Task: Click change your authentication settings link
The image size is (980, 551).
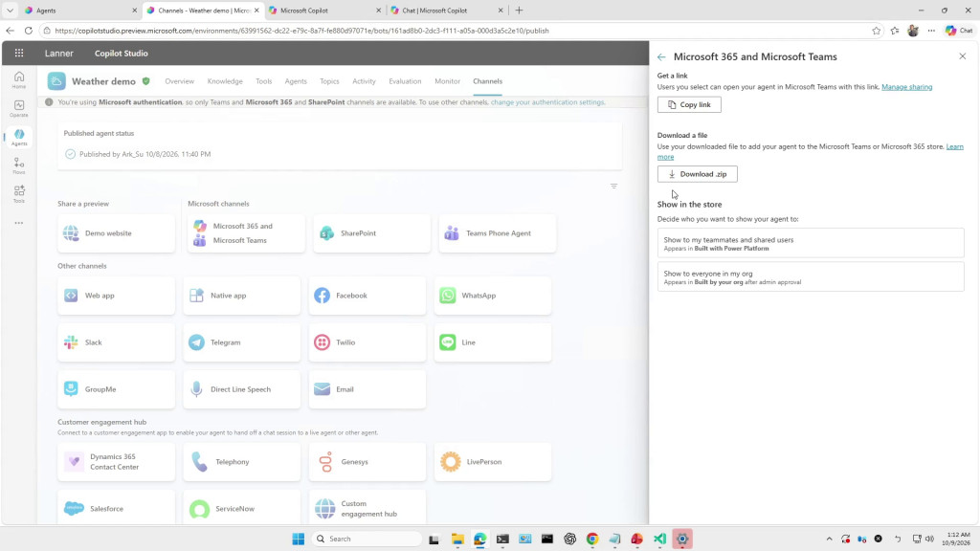Action: (x=547, y=101)
